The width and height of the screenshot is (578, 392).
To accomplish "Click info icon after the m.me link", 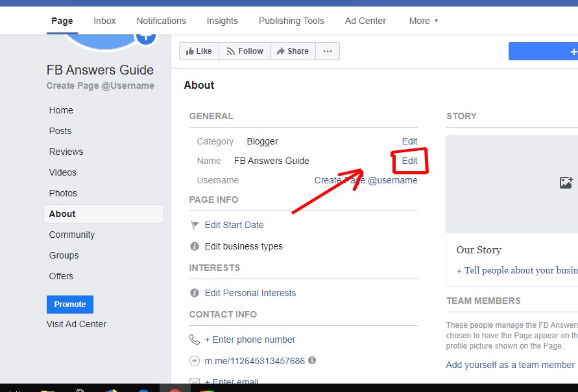I will pos(312,360).
